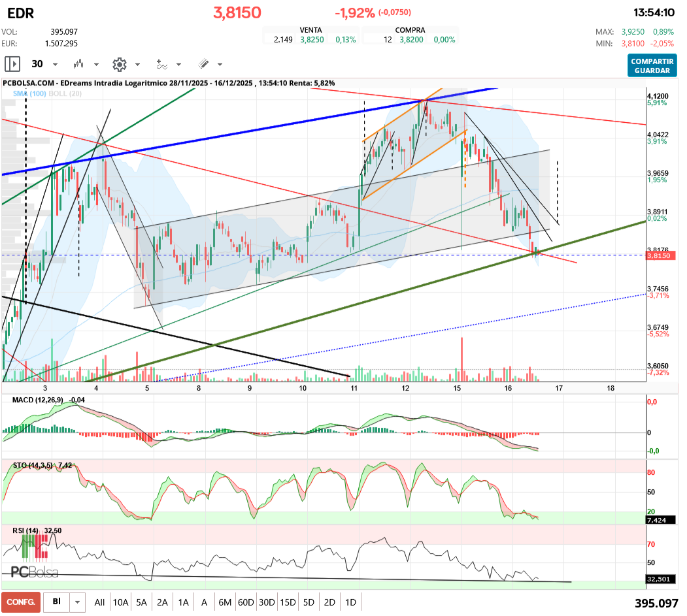Switch to the 2A time range

coord(163,602)
